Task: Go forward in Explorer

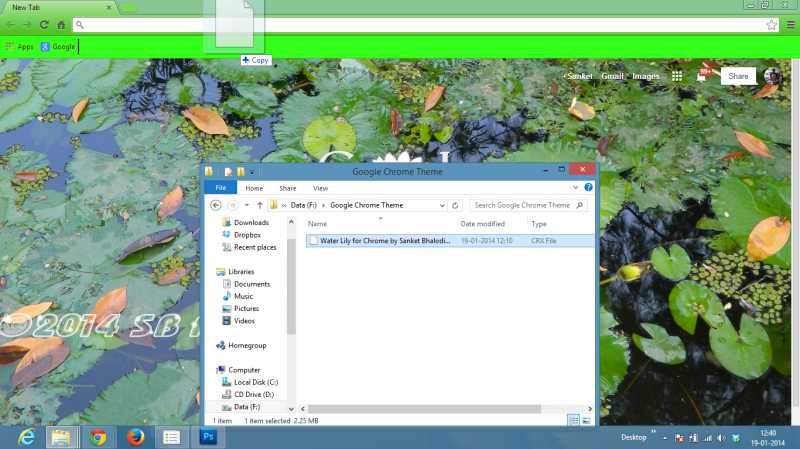Action: (232, 205)
